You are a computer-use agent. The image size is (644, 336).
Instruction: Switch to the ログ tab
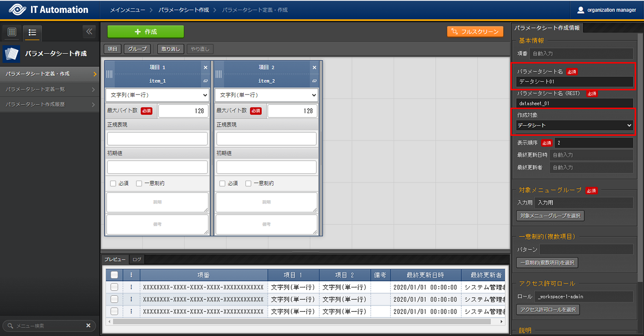point(137,259)
